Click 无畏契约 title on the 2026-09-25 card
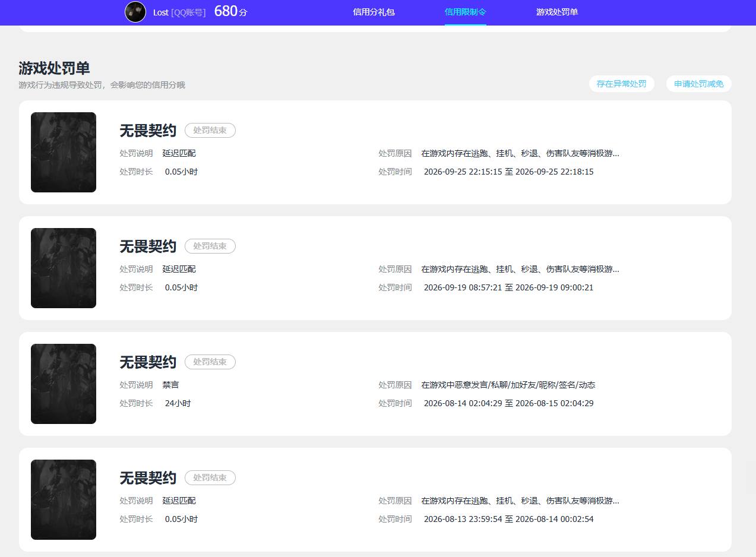The width and height of the screenshot is (756, 557). (x=148, y=131)
